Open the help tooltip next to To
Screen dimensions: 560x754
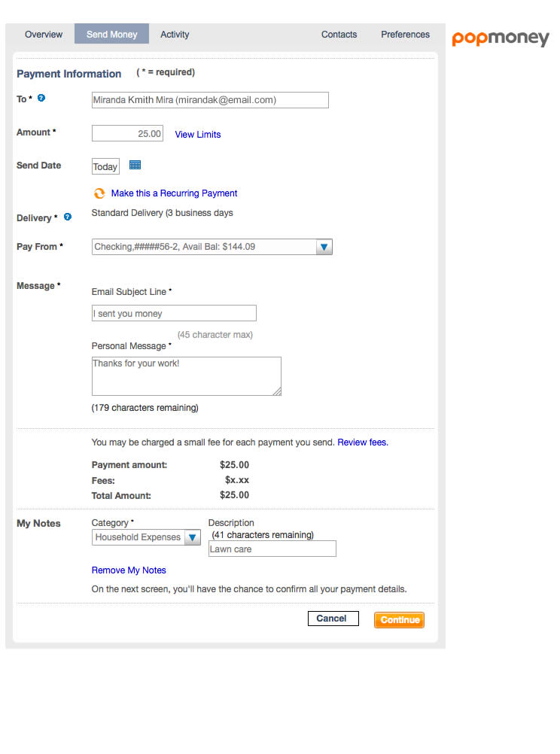[x=41, y=97]
